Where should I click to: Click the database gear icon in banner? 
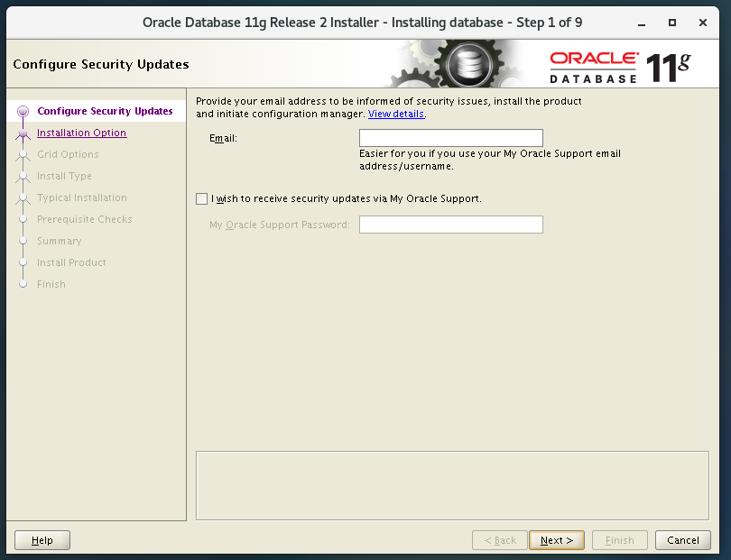pos(468,64)
